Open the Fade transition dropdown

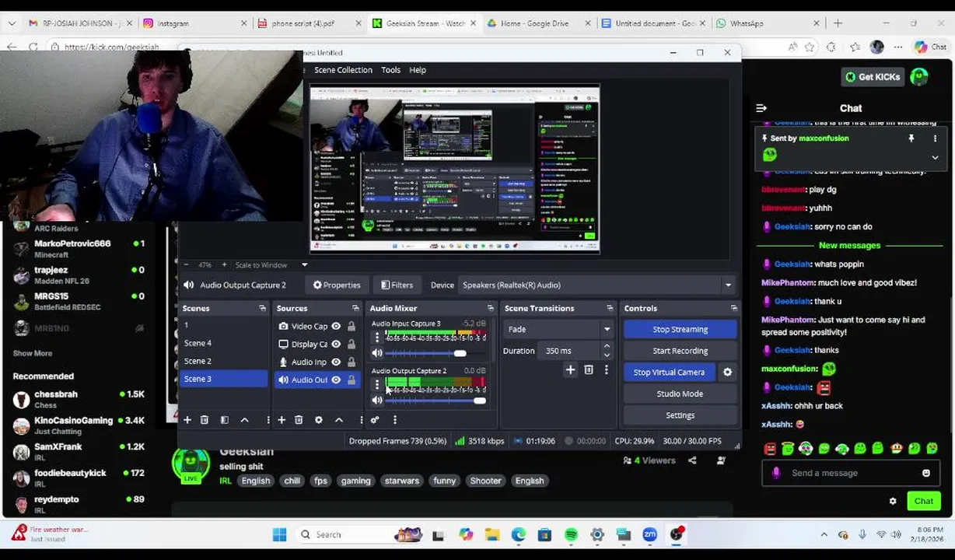[x=558, y=330]
